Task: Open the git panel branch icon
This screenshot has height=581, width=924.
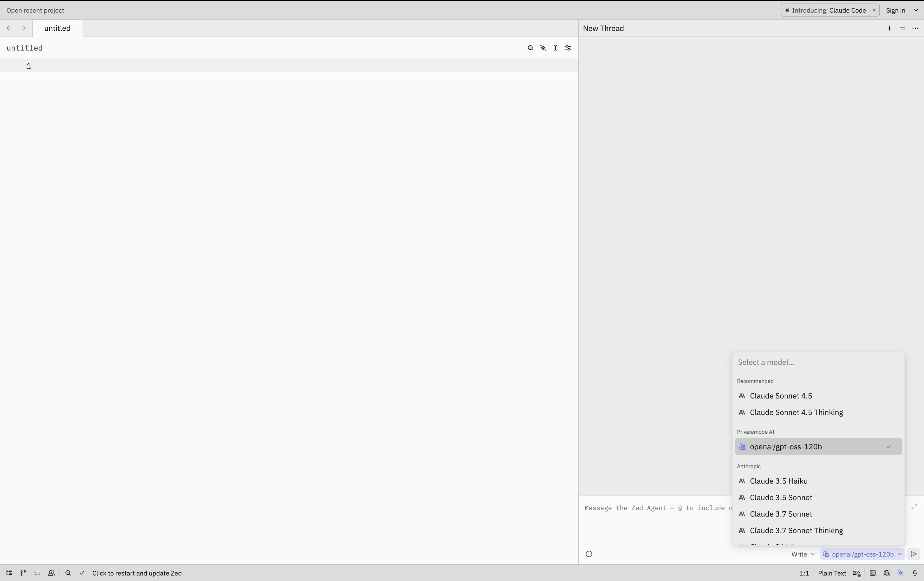Action: 23,573
